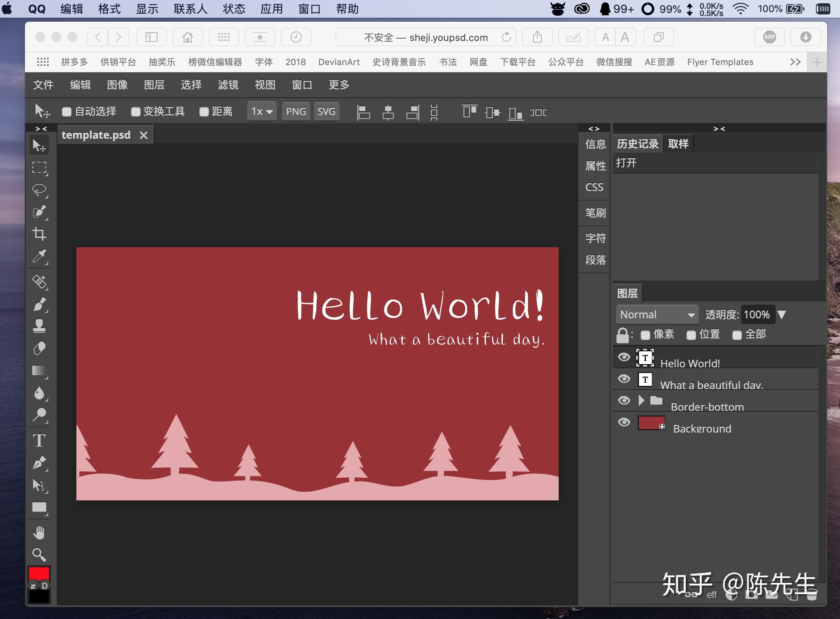Open the CSS side panel

point(594,187)
